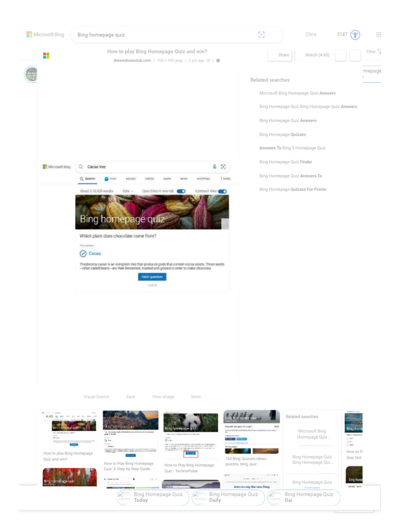The height and width of the screenshot is (532, 399).
Task: Open 'Bing Homepage Quiz Bing Homepage Quiz Answers' related search
Action: pos(308,107)
